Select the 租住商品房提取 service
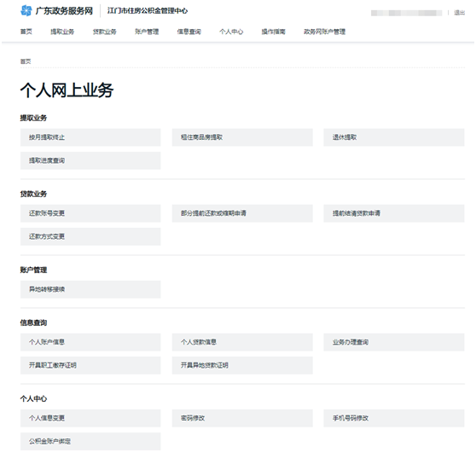This screenshot has width=476, height=453. coord(242,137)
